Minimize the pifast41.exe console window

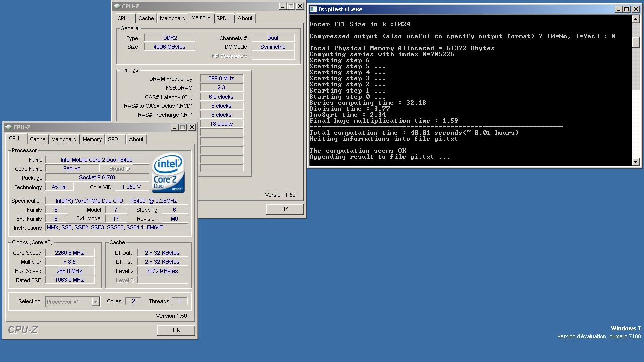618,9
